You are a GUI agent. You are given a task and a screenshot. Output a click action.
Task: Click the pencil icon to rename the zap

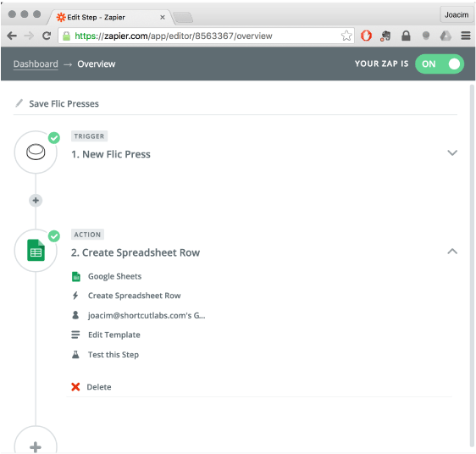click(x=19, y=103)
